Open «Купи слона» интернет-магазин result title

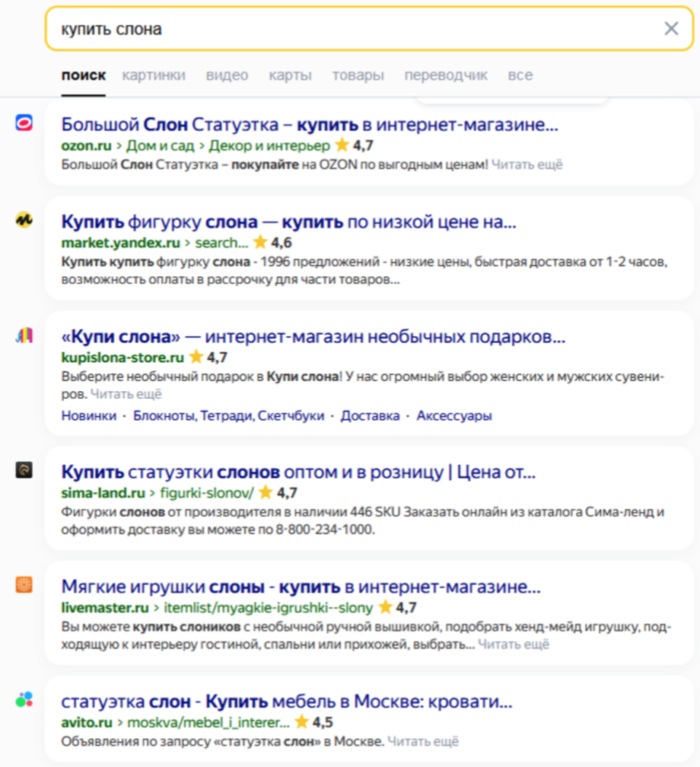313,336
